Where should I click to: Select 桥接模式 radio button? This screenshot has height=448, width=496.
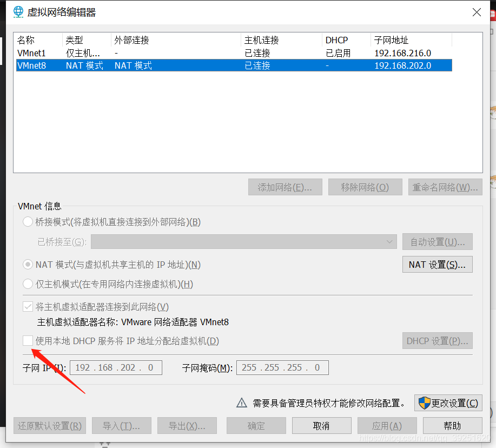[x=28, y=222]
